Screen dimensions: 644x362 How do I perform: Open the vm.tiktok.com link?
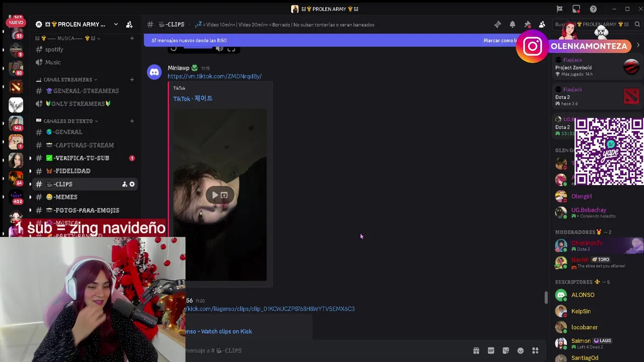click(214, 76)
